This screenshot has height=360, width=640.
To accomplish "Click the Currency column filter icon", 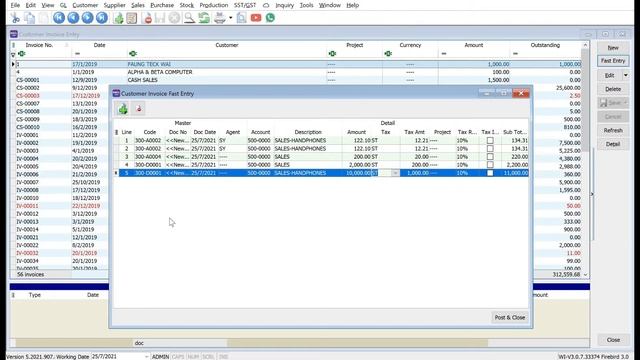I will point(388,53).
